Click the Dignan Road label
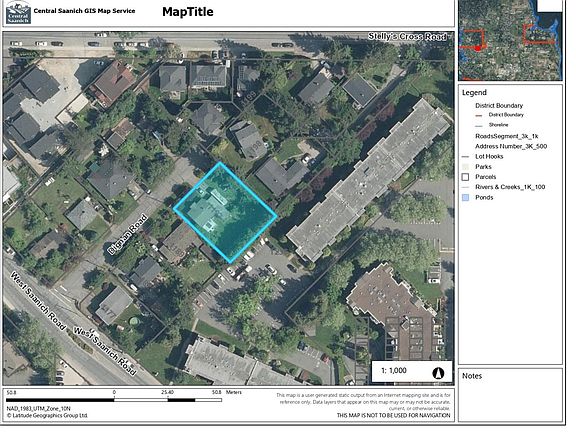576x432 pixels. 128,234
